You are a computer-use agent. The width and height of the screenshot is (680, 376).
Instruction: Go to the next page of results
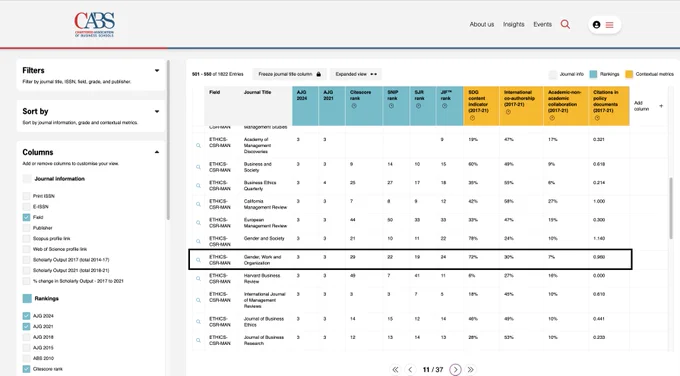pyautogui.click(x=455, y=369)
